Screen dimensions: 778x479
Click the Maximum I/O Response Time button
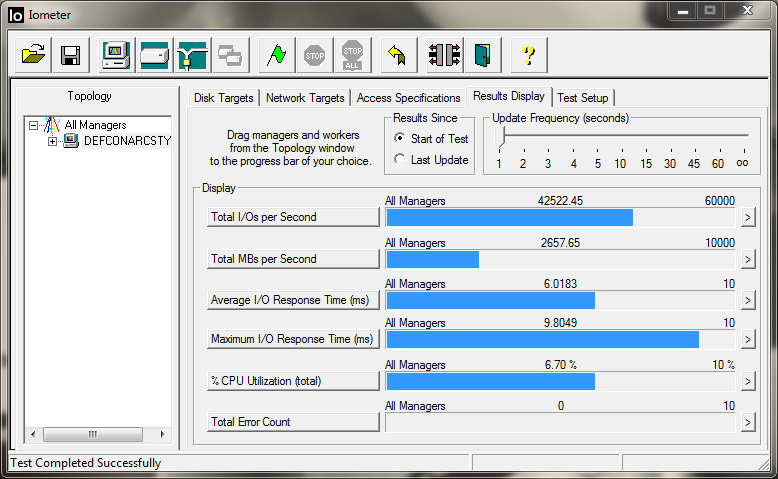point(293,340)
